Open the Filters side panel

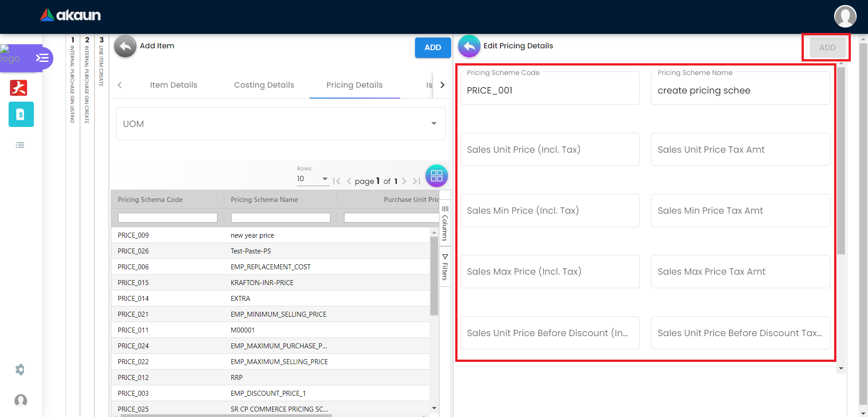point(445,267)
